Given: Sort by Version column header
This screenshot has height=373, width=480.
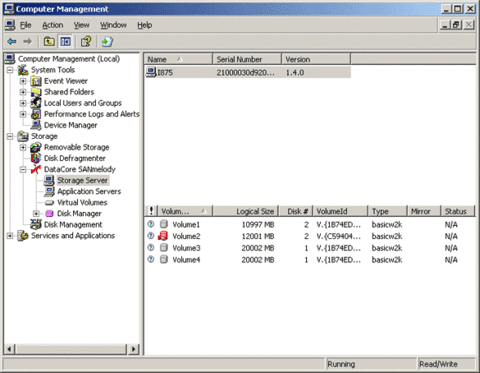Looking at the screenshot, I should [316, 59].
